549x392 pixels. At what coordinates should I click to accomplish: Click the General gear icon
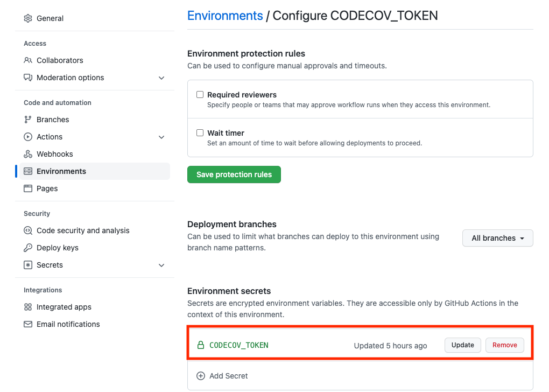coord(28,18)
